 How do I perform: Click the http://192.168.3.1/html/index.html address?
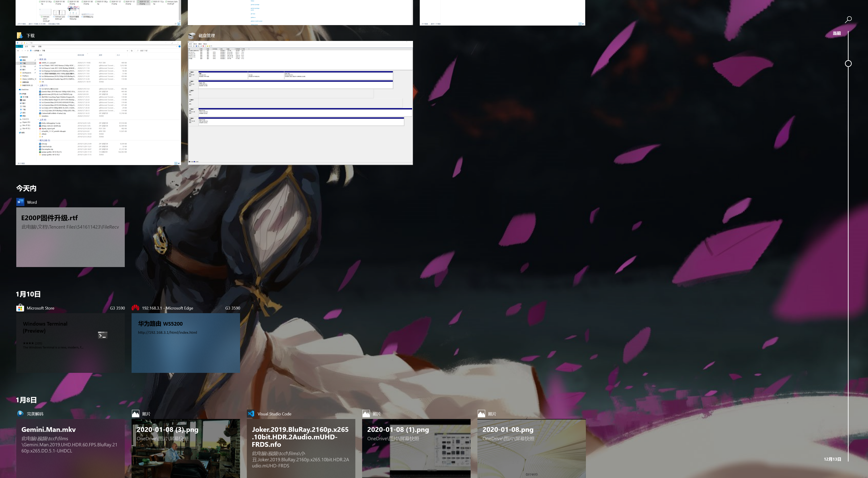[167, 332]
